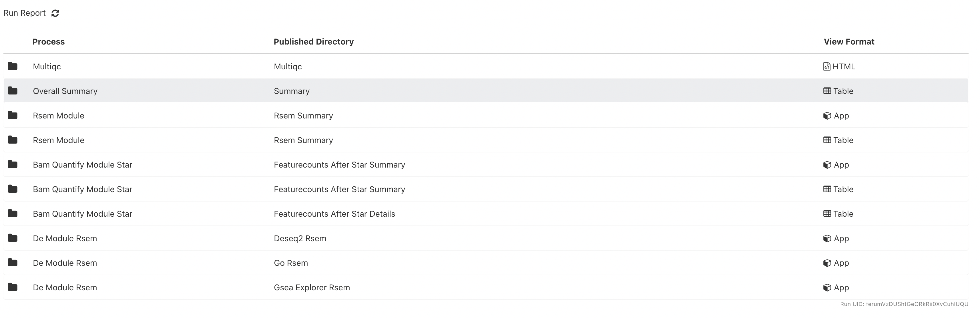Click the Table icon in Overall Summary row
Screen dimensions: 980x318
point(827,91)
